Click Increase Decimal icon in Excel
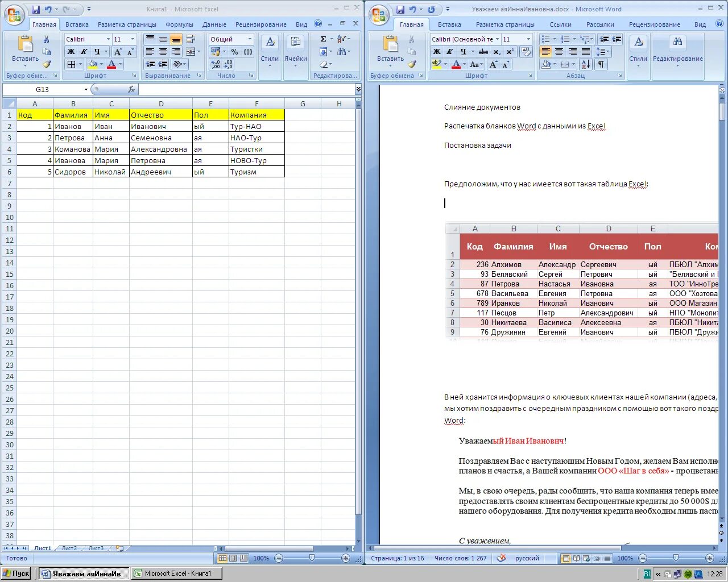 (x=216, y=64)
